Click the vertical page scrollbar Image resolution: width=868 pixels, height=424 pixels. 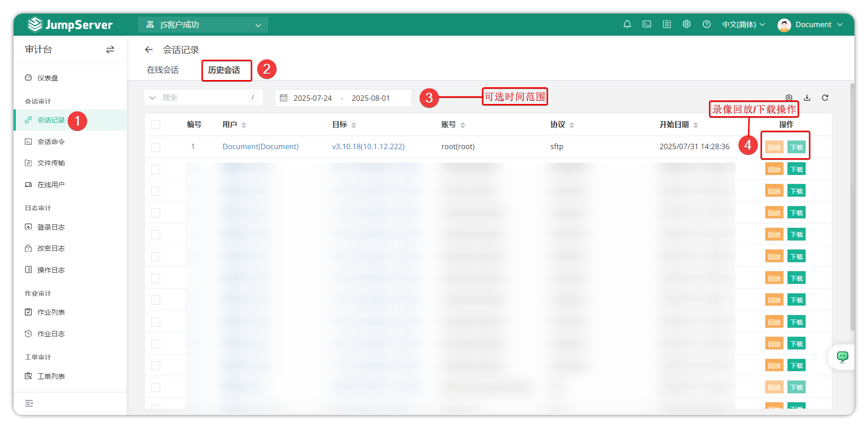click(x=852, y=207)
